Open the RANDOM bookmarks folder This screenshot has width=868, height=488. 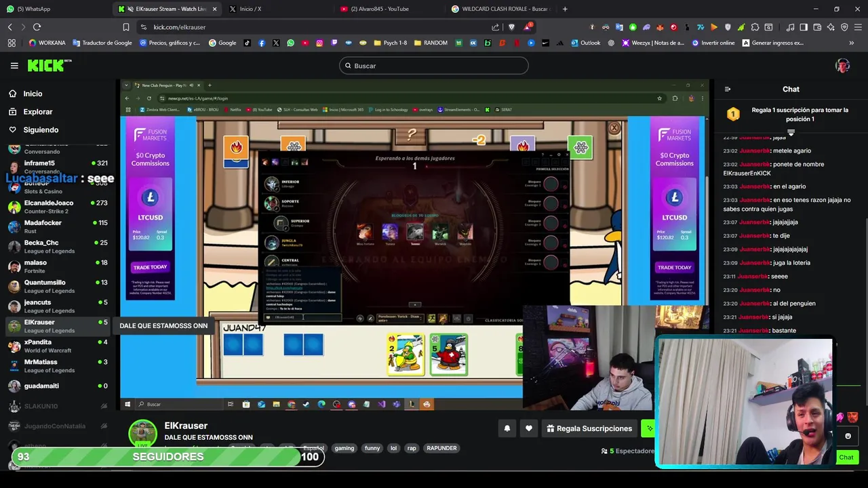[x=431, y=43]
